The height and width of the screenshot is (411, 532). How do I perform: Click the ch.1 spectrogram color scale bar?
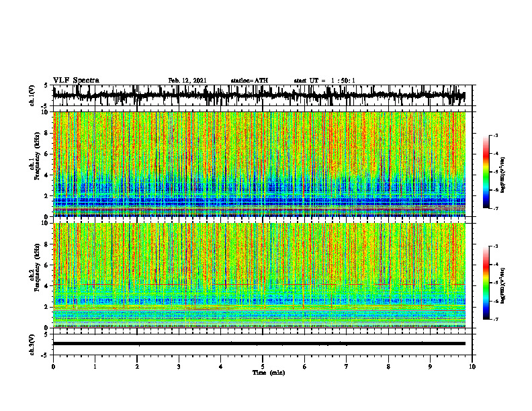(486, 172)
